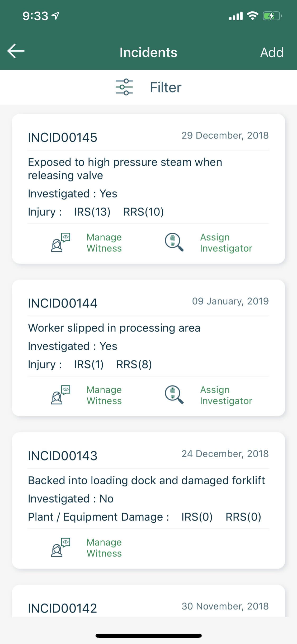Click the filter sliders icon
Viewport: 297px width, 644px height.
[x=124, y=87]
